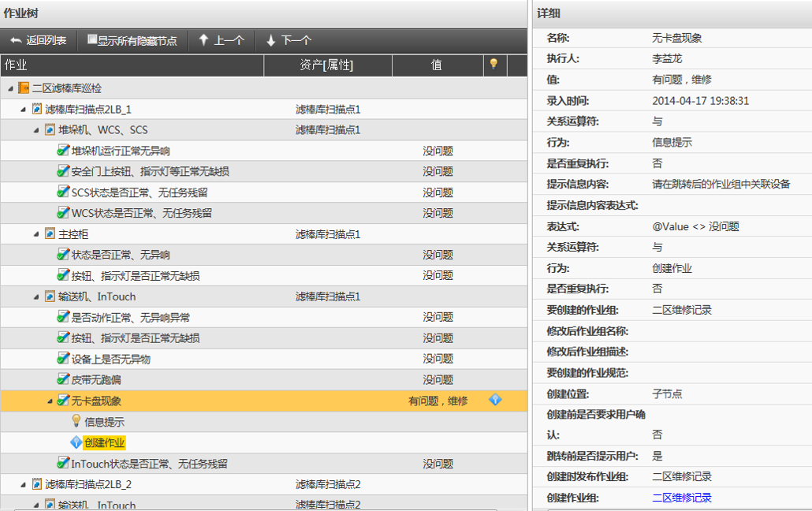Click the orange book icon of 二区滤棒库巡检

point(23,88)
